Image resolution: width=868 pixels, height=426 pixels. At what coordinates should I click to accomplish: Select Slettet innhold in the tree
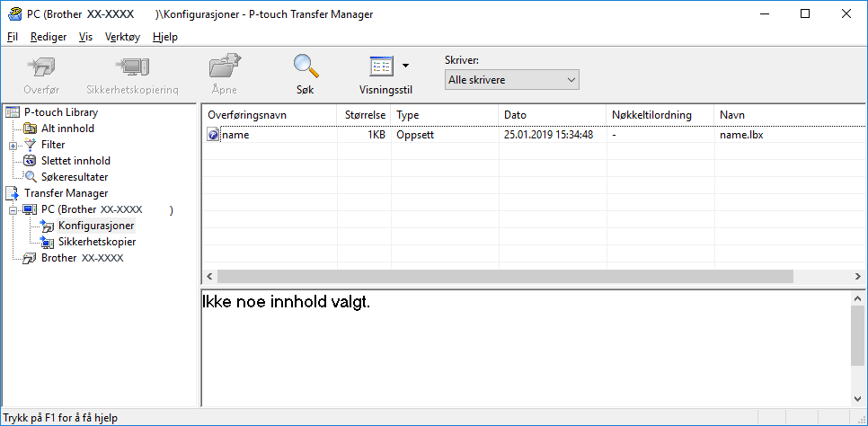75,161
